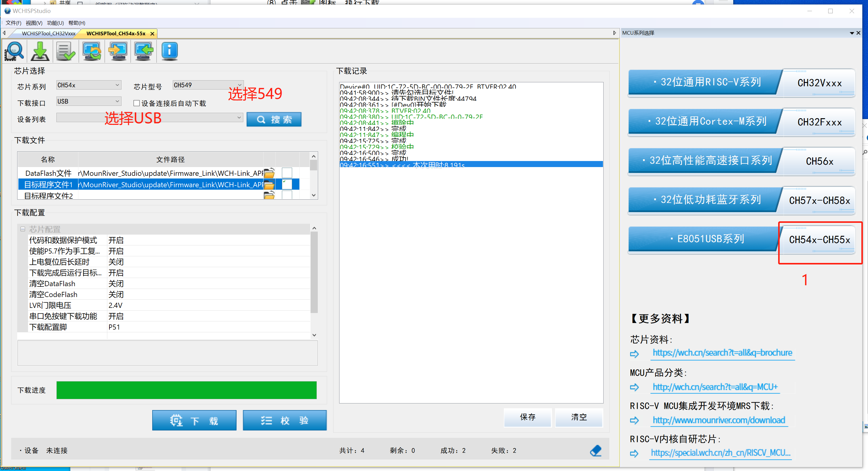868x471 pixels.
Task: Open the 帮助(H) menu
Action: [x=77, y=23]
